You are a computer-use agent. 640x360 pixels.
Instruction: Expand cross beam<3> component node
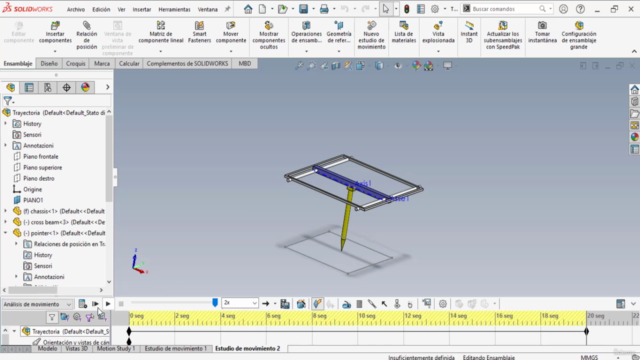point(5,222)
